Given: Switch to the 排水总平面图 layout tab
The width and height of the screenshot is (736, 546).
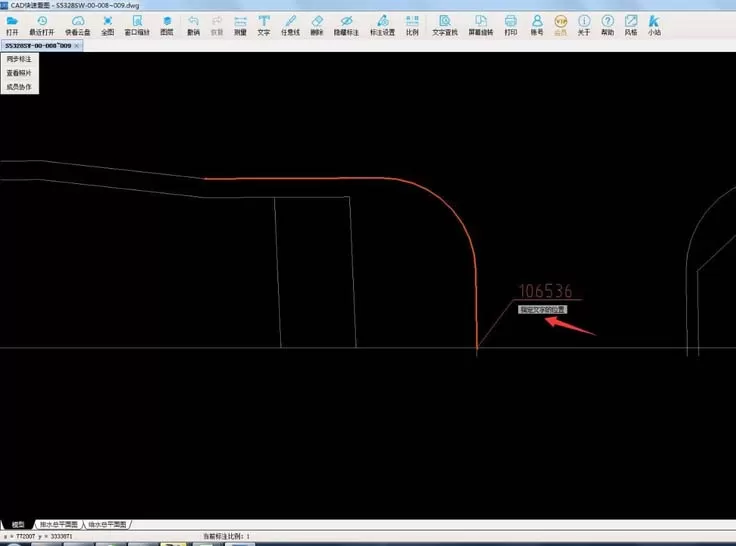Looking at the screenshot, I should pos(59,524).
